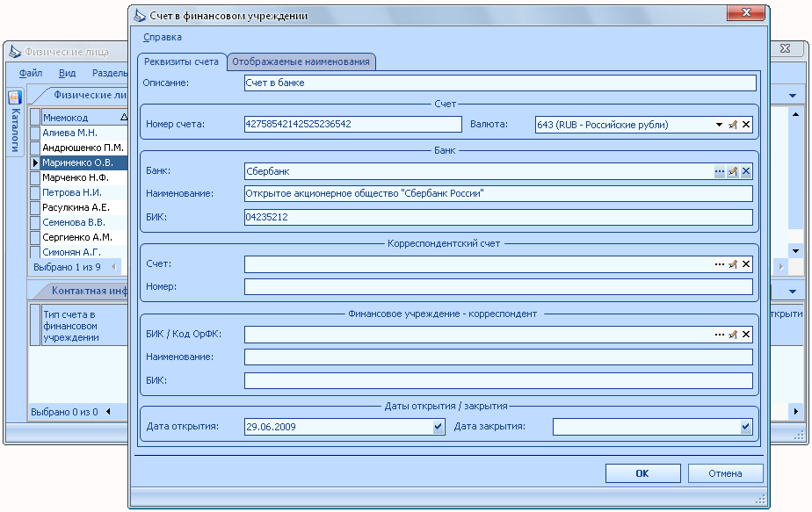Click pin icon in БИК / Код ОрФК field

733,335
